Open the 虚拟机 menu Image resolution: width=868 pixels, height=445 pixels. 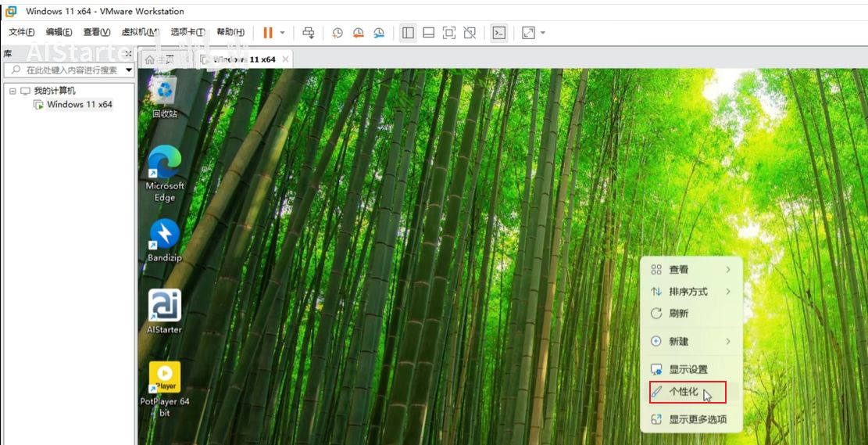pos(139,32)
